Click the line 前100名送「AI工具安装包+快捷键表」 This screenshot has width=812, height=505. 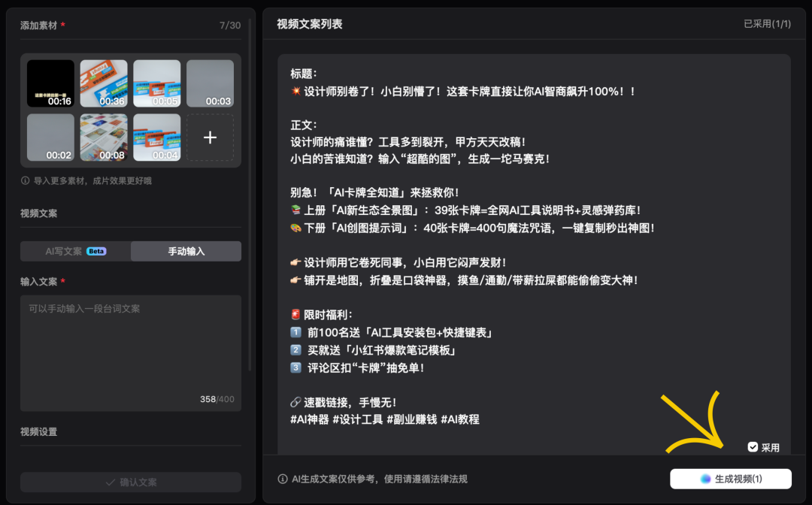click(x=392, y=332)
